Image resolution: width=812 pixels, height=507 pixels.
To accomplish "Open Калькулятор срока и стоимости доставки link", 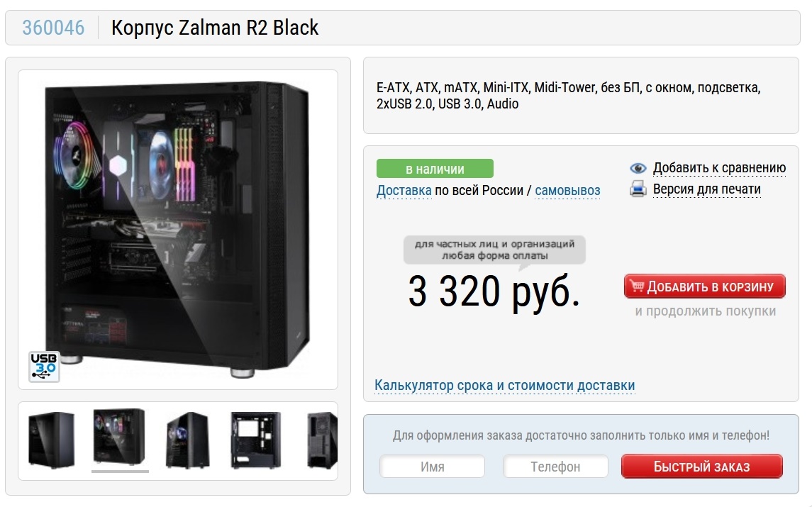I will (x=504, y=385).
